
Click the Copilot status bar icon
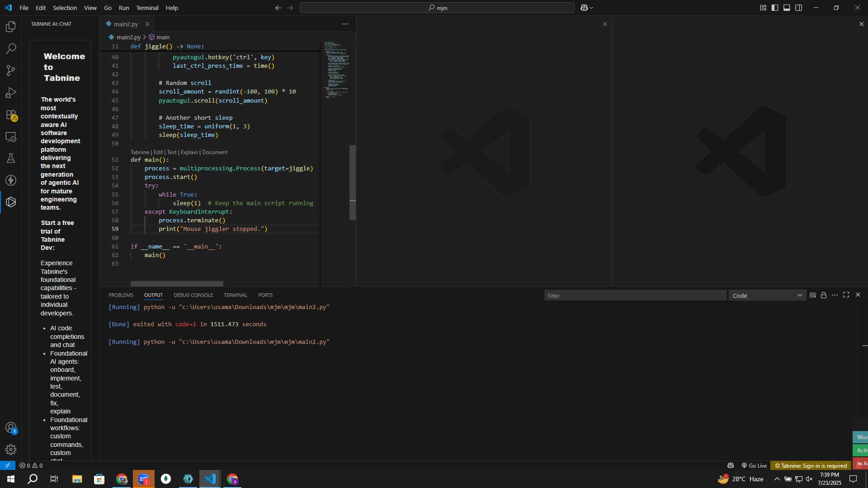point(730,465)
